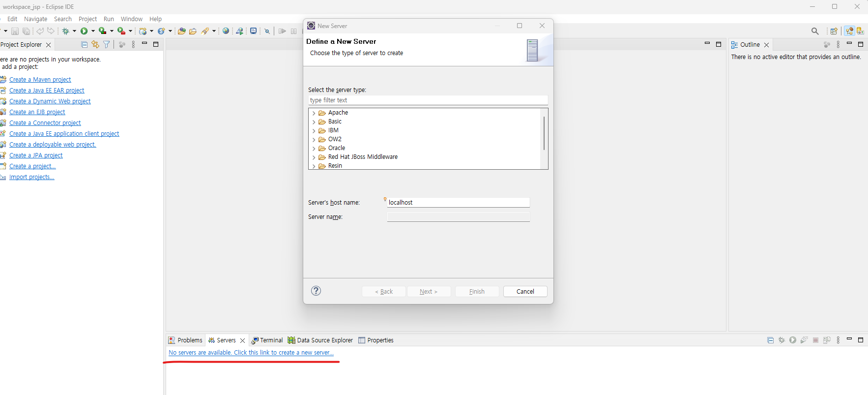Click Import projects link
Screen dimensions: 868x395
click(31, 177)
